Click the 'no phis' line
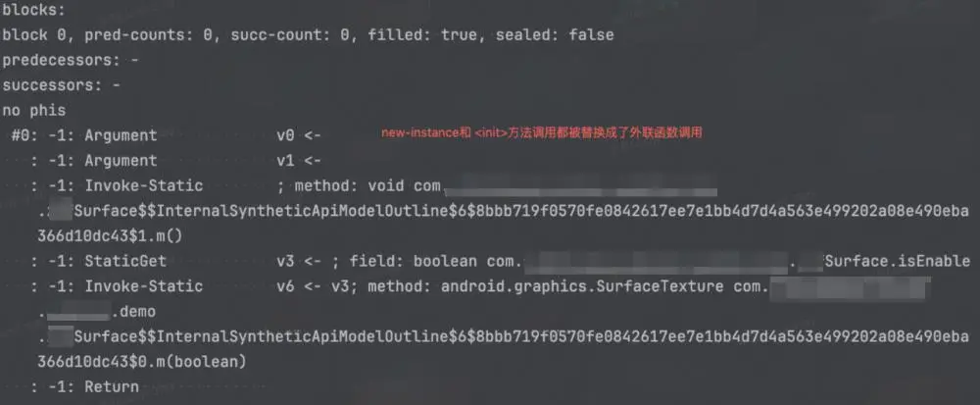Screen dimensions: 980x405 pos(33,111)
